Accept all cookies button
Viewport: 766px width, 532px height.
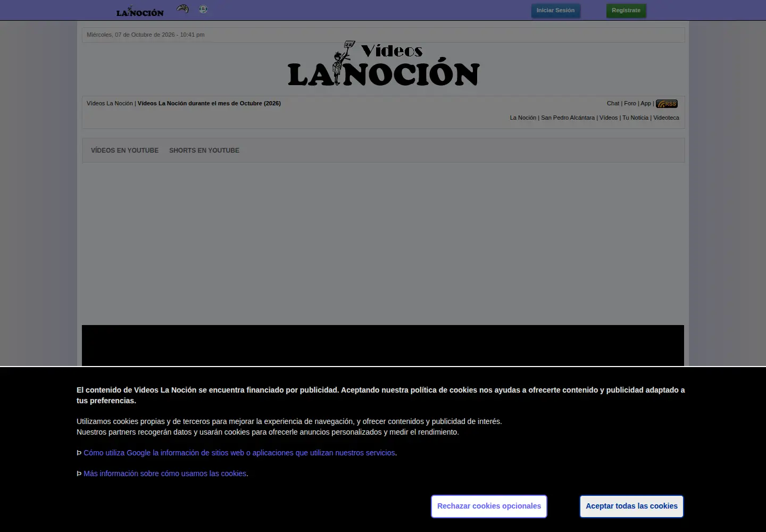click(631, 506)
